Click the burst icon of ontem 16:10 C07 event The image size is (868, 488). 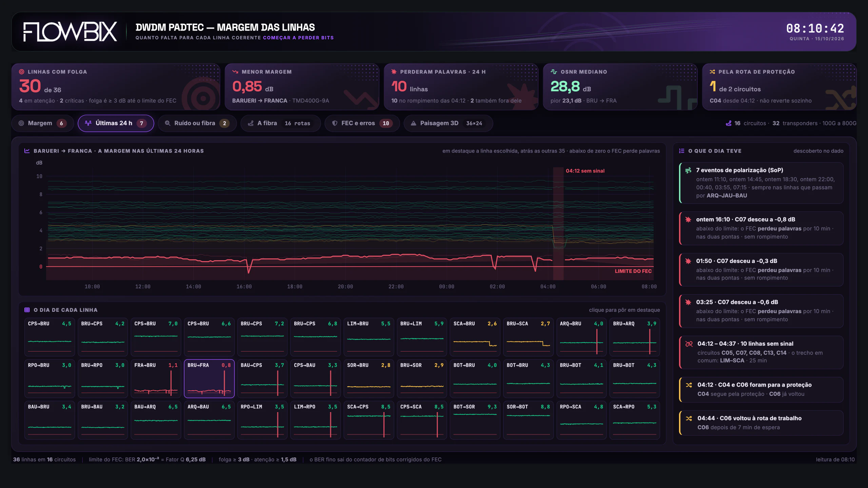click(x=688, y=220)
